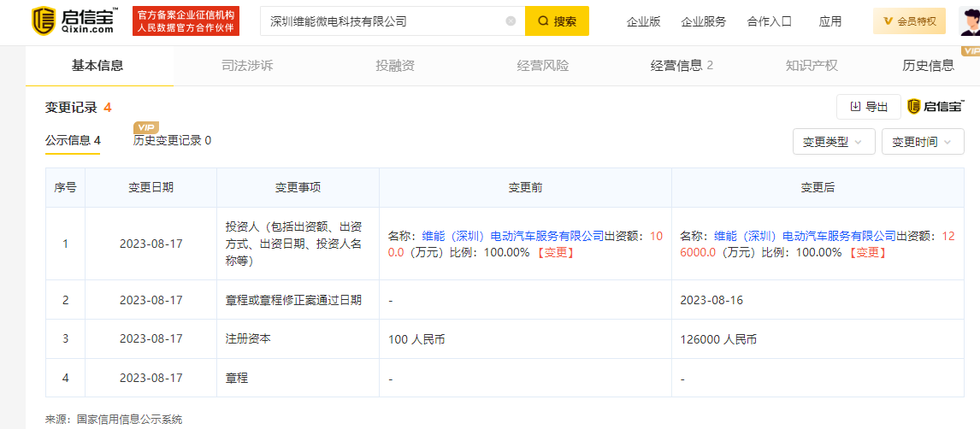Click the 变更前 column header
980x429 pixels.
tap(525, 187)
